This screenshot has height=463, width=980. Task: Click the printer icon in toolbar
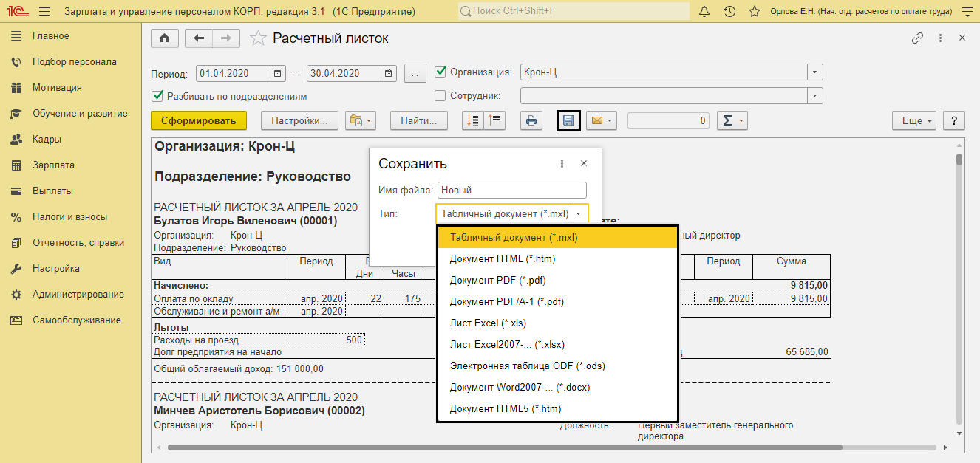[531, 120]
